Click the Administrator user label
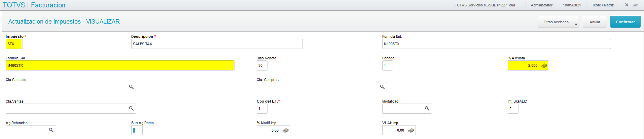The height and width of the screenshot is (139, 644). tap(541, 5)
